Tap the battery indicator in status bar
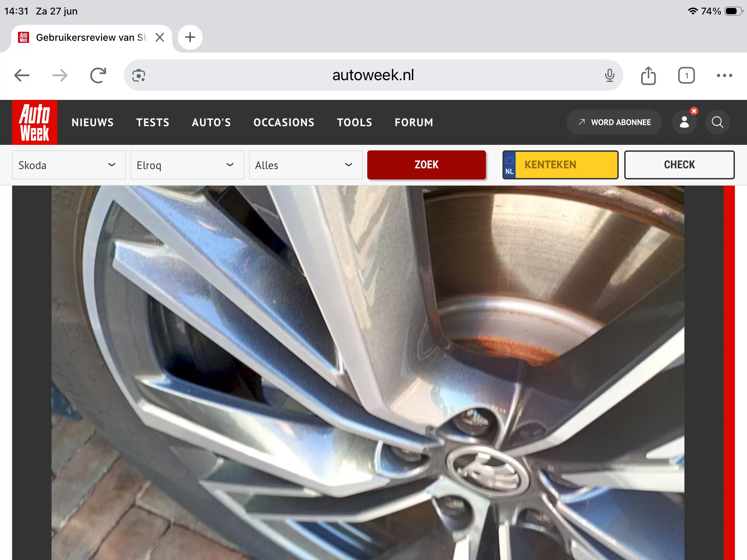Image resolution: width=747 pixels, height=560 pixels. pyautogui.click(x=734, y=11)
